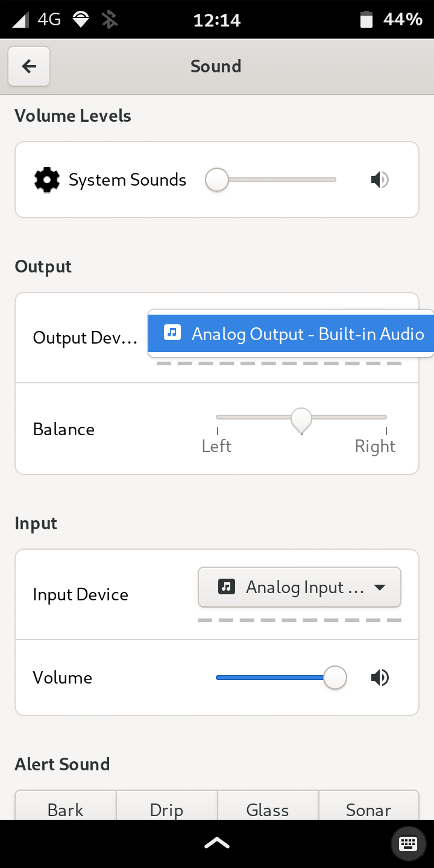Click the Sound title header

point(216,66)
